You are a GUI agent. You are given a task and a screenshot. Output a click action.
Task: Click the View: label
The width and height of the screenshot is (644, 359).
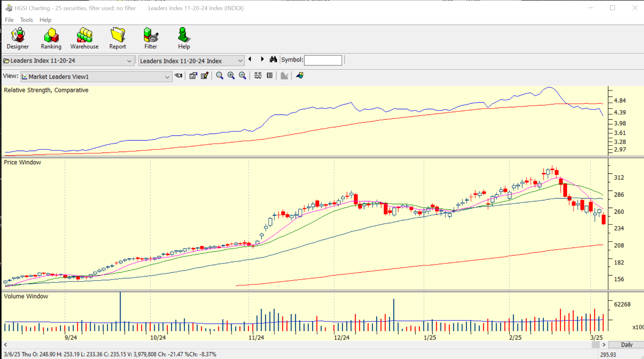coord(10,76)
